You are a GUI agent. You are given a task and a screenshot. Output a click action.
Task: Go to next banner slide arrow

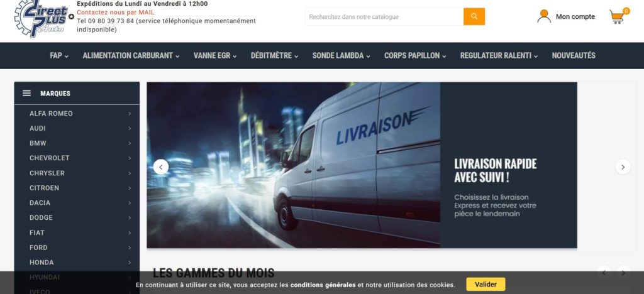[x=623, y=167]
